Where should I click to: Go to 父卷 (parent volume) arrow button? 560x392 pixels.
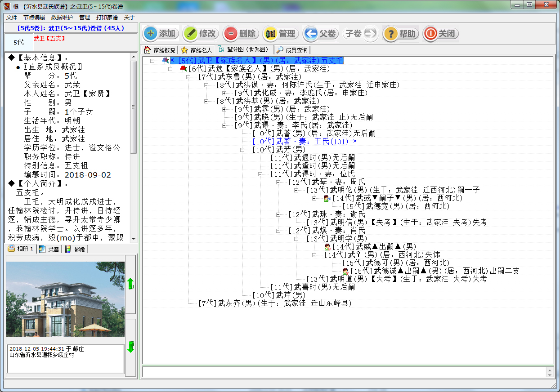(x=321, y=34)
